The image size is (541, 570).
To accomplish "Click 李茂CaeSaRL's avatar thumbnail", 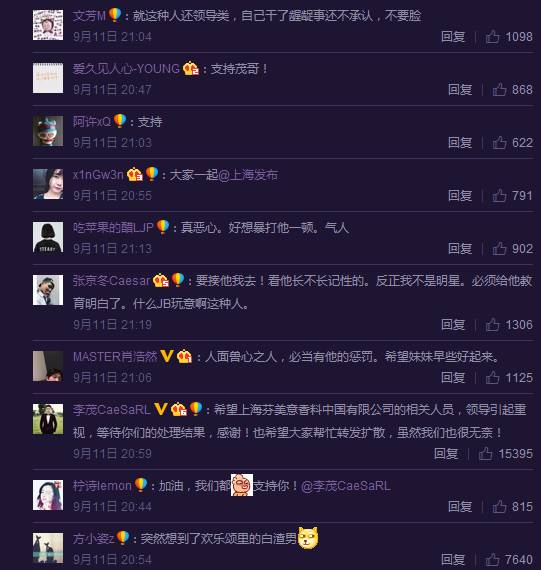I will [x=48, y=419].
